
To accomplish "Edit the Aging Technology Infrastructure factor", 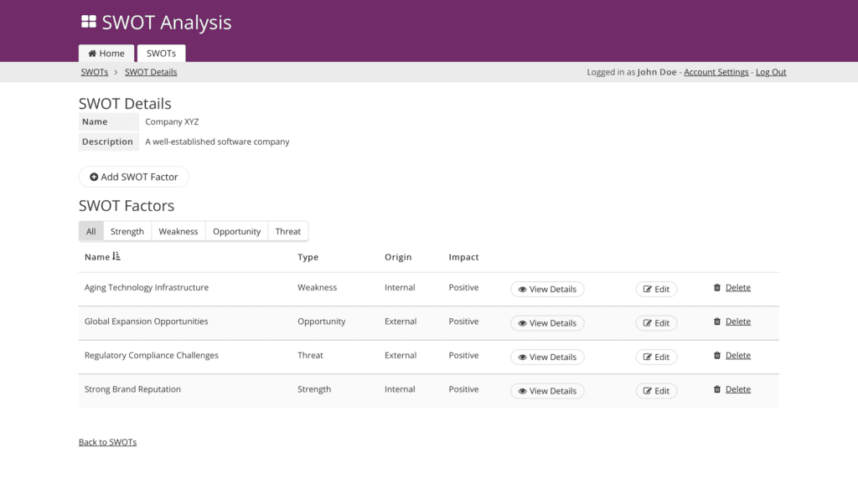I will 656,290.
